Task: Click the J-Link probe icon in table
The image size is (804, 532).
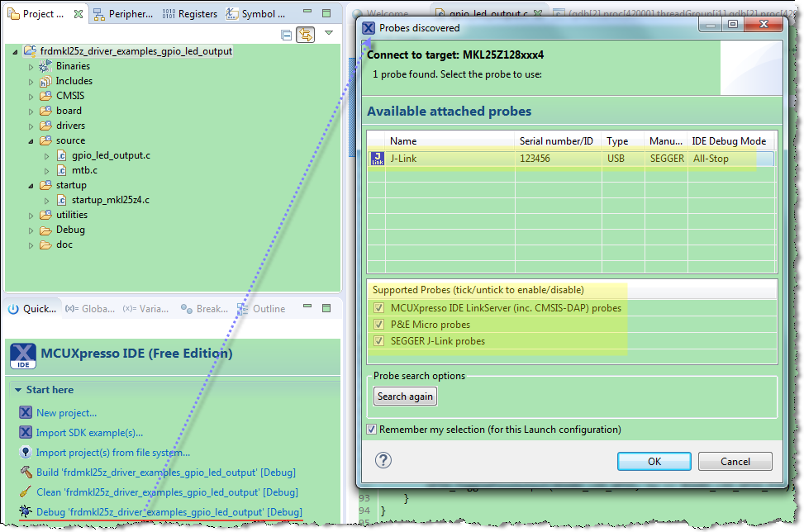Action: click(x=378, y=159)
